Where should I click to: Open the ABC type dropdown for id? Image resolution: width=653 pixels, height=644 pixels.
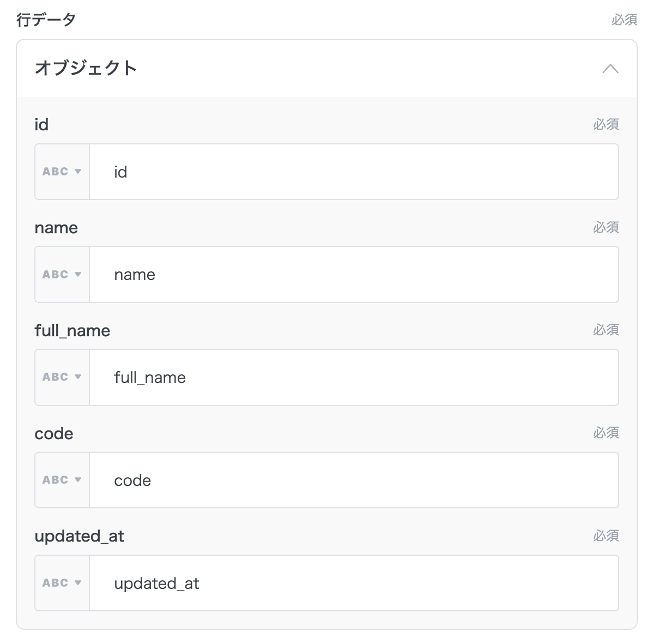62,172
